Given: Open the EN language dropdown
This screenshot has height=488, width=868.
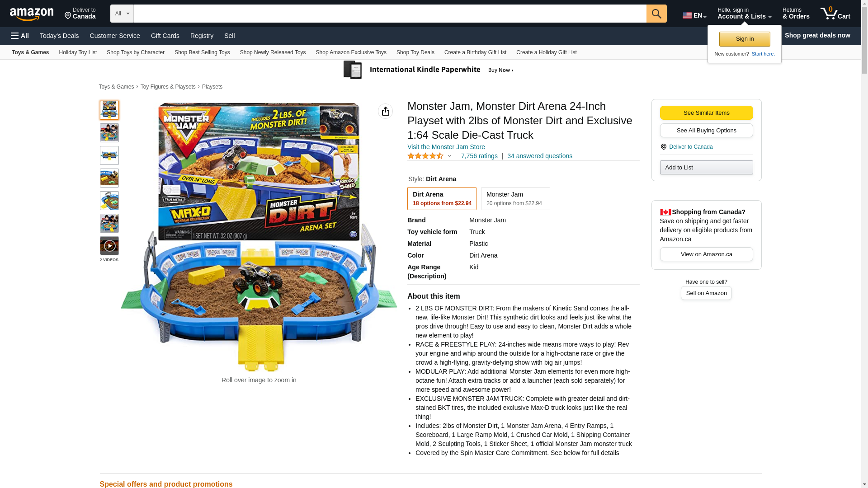Looking at the screenshot, I should [x=694, y=15].
